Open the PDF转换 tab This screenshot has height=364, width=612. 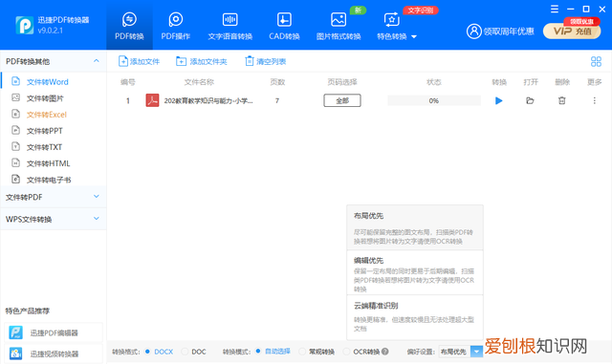coord(129,26)
